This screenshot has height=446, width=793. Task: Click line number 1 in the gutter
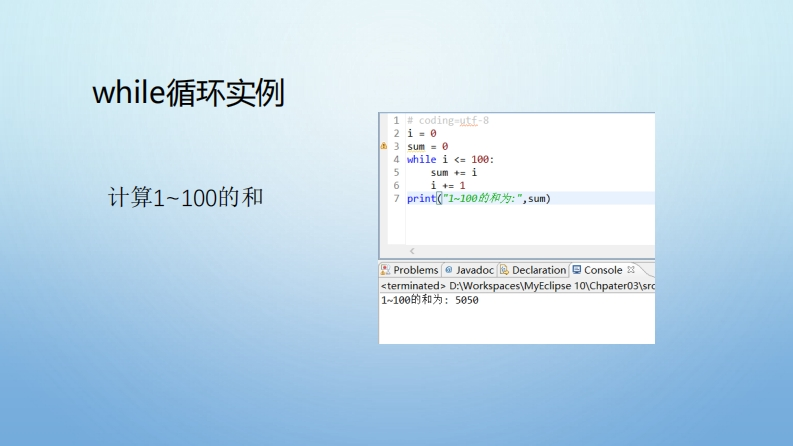coord(396,120)
